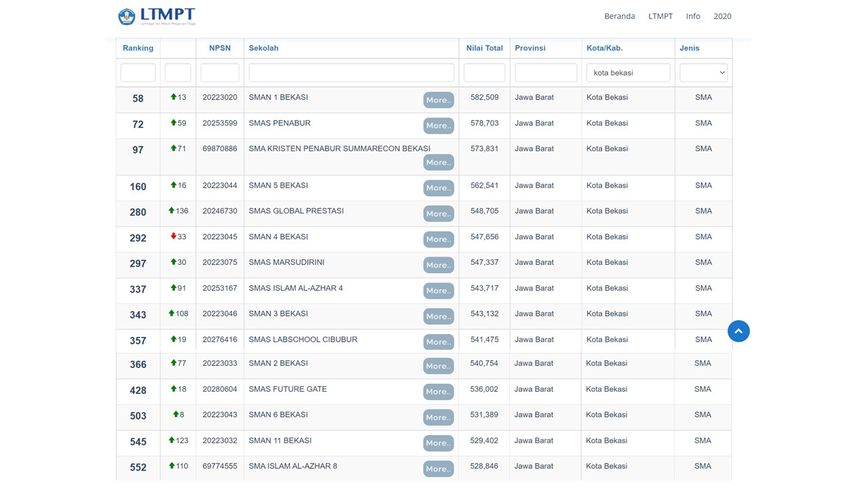Click More for SMAN 4 BEKASI
The height and width of the screenshot is (488, 868).
pyautogui.click(x=439, y=240)
